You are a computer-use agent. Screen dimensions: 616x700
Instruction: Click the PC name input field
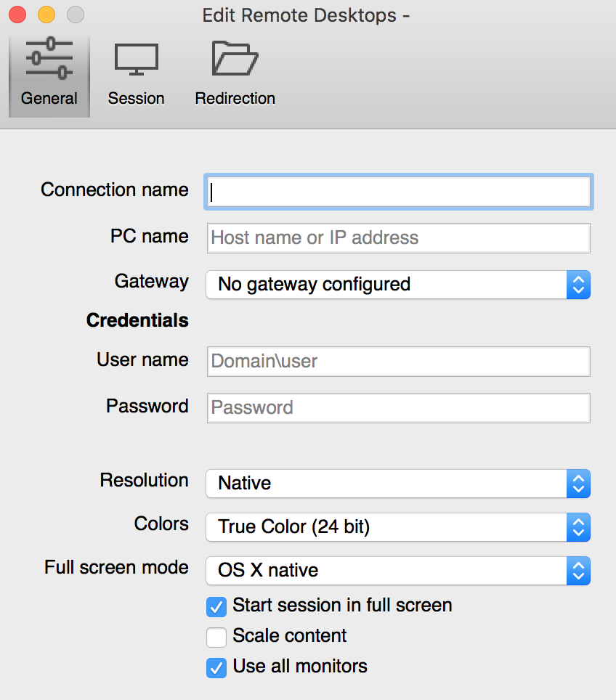click(x=399, y=238)
